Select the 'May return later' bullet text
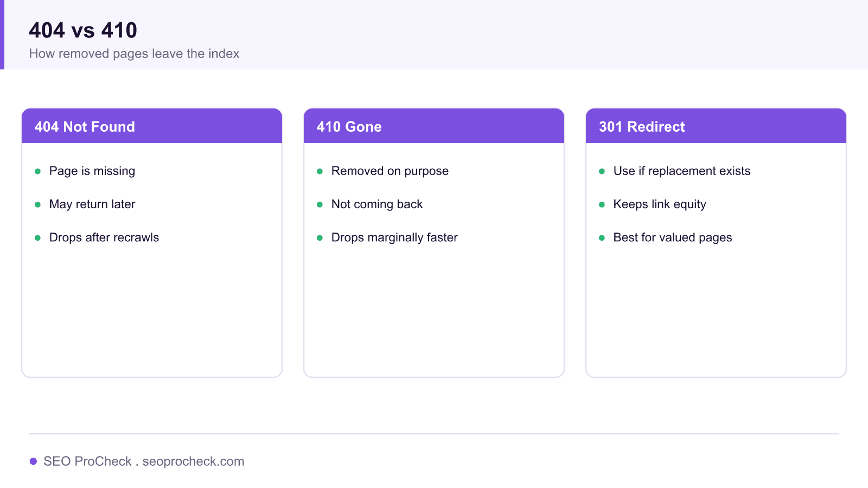868x488 pixels. tap(92, 204)
